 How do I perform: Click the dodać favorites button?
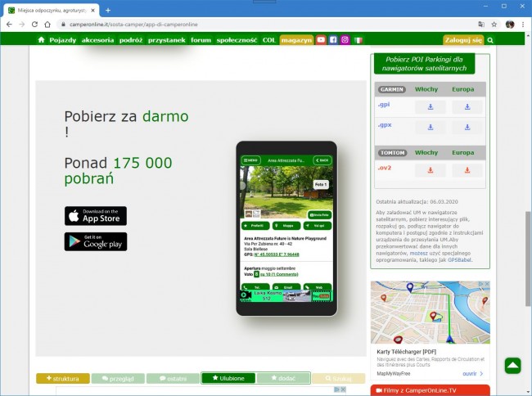pyautogui.click(x=283, y=378)
